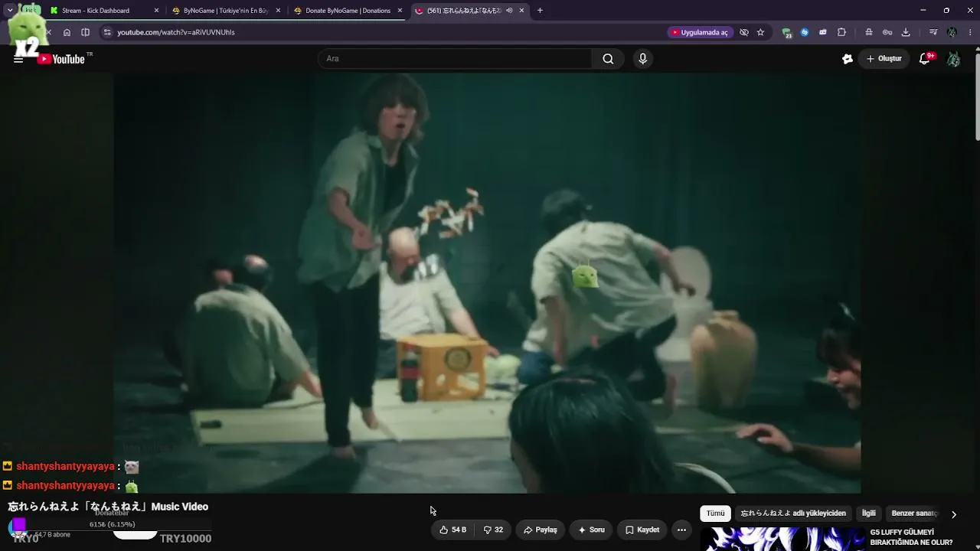Screen dimensions: 980x551
Task: Select the İlgili filter chip
Action: (869, 514)
